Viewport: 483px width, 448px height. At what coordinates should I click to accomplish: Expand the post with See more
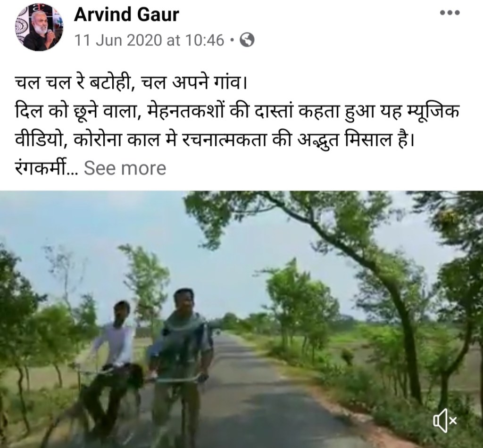(x=125, y=168)
